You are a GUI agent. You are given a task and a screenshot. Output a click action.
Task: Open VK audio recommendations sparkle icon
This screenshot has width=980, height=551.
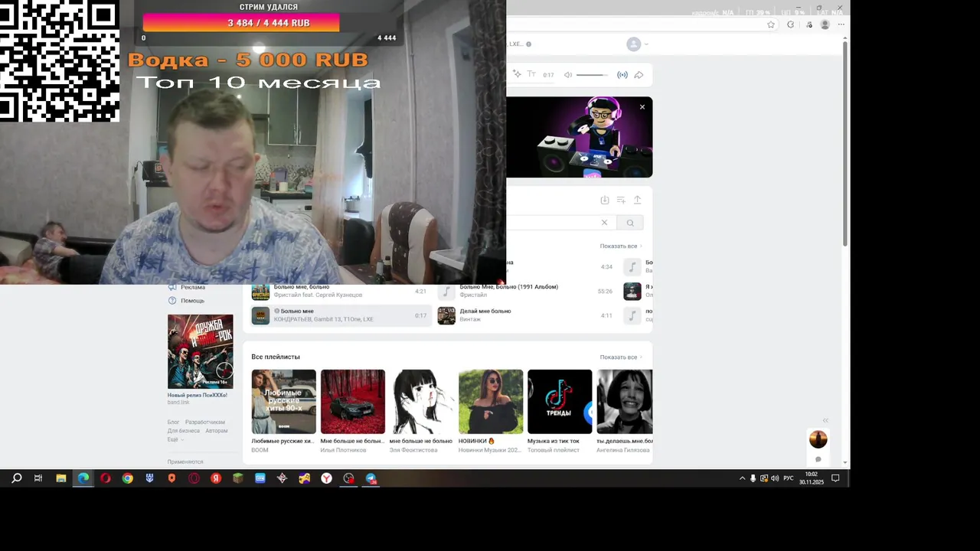point(518,74)
